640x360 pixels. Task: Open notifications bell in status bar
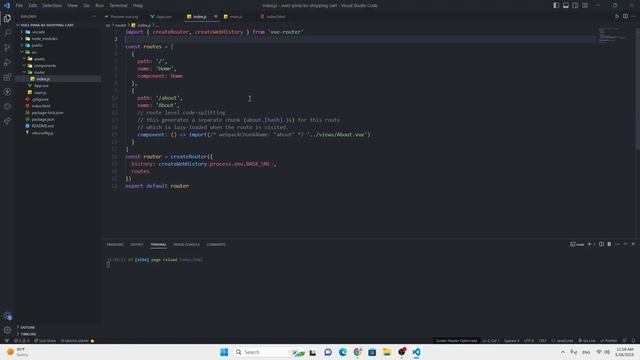coord(633,340)
